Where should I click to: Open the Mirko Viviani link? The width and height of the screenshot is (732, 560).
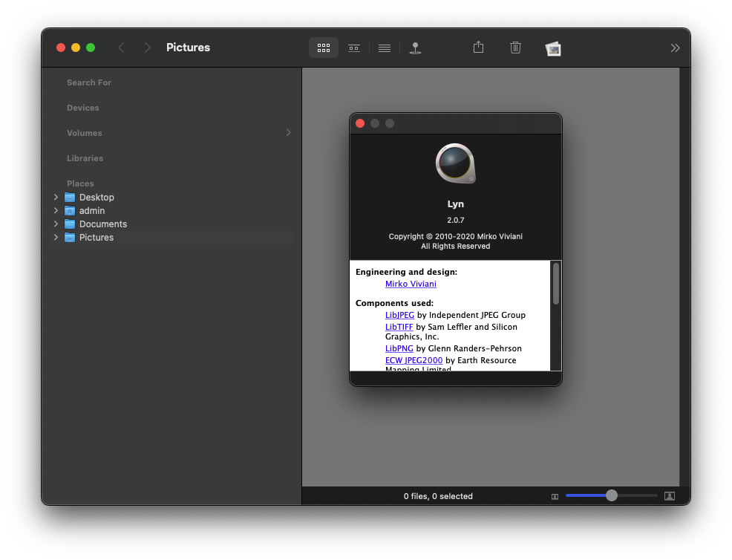pyautogui.click(x=411, y=284)
